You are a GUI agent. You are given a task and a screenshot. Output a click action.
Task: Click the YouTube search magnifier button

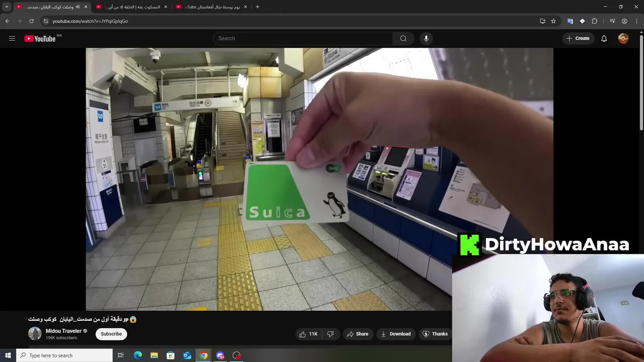[x=404, y=38]
